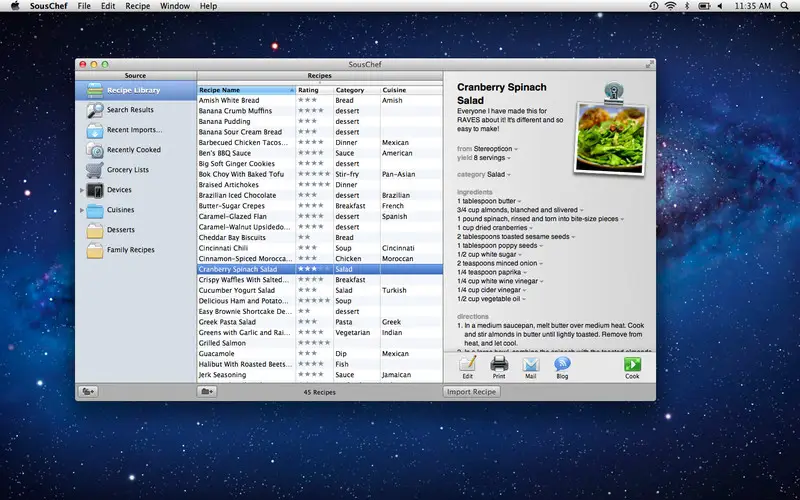Select the Amish White Bread recipe row
Screen dimensions: 800x500
click(320, 101)
